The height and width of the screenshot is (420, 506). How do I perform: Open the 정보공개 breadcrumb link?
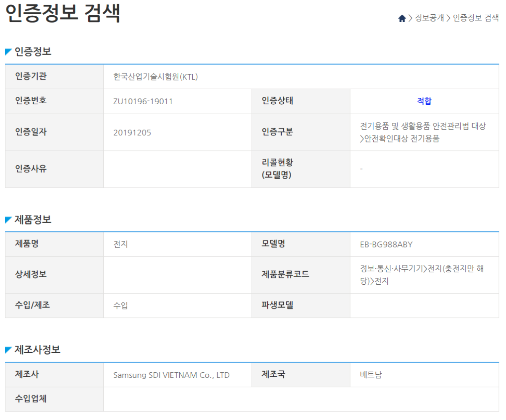point(429,18)
